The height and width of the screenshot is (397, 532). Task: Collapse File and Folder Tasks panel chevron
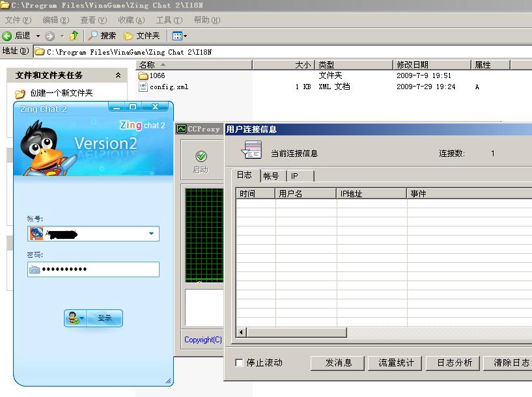tap(118, 75)
